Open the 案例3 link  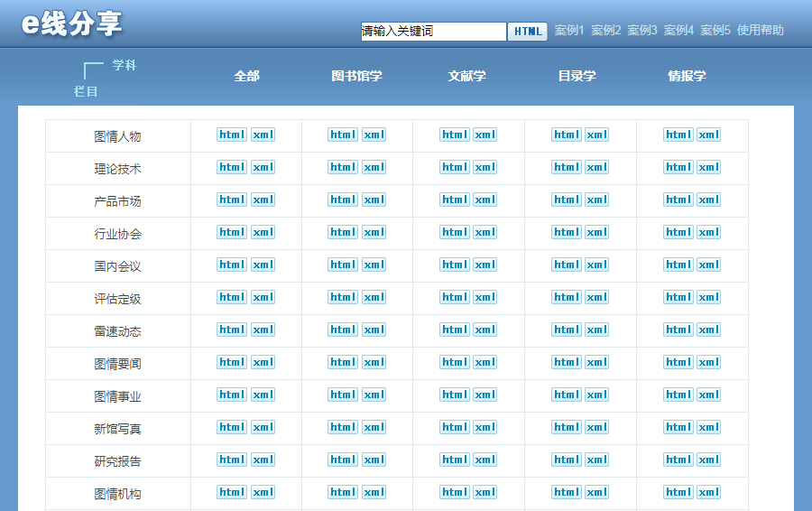[x=642, y=31]
